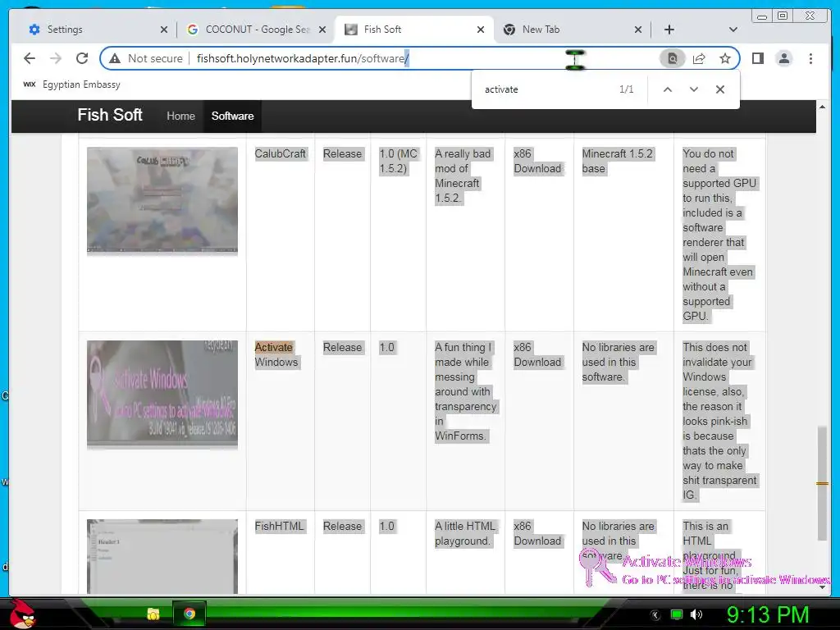
Task: Click the find-in-page icon in address bar
Action: (673, 58)
